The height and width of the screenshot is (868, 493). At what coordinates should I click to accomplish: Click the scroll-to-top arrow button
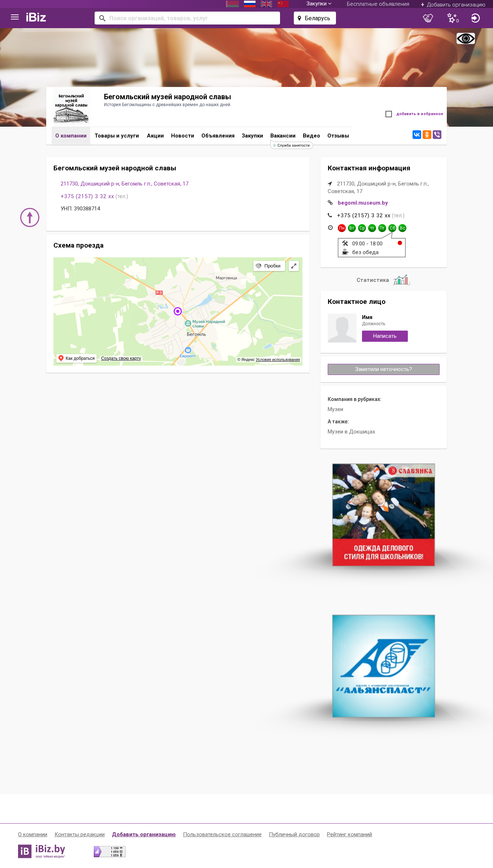(x=30, y=218)
